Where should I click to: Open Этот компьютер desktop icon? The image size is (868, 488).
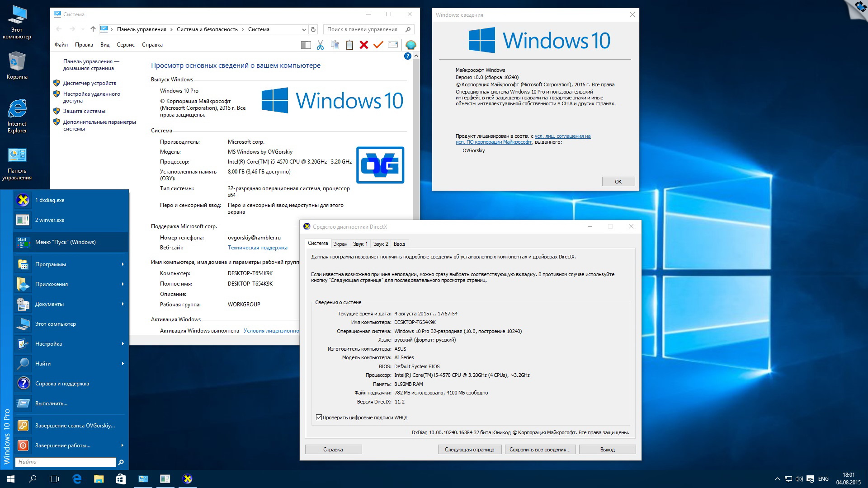point(17,23)
